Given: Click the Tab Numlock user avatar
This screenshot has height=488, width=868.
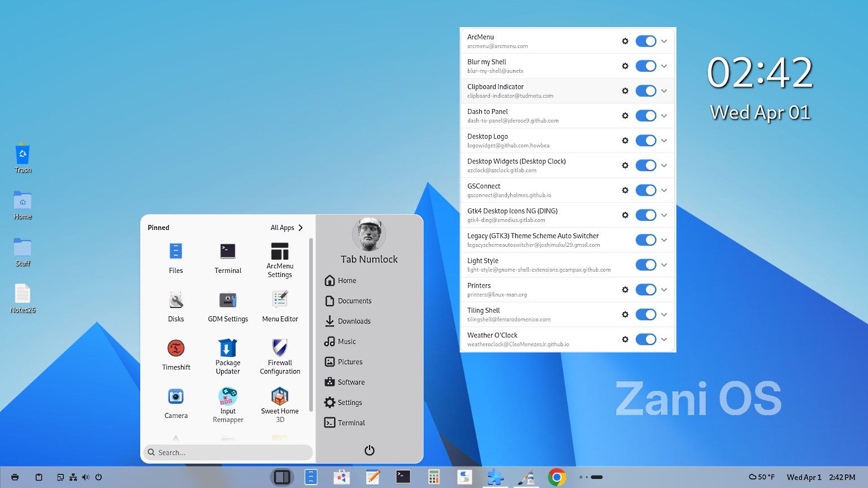Looking at the screenshot, I should [x=369, y=234].
